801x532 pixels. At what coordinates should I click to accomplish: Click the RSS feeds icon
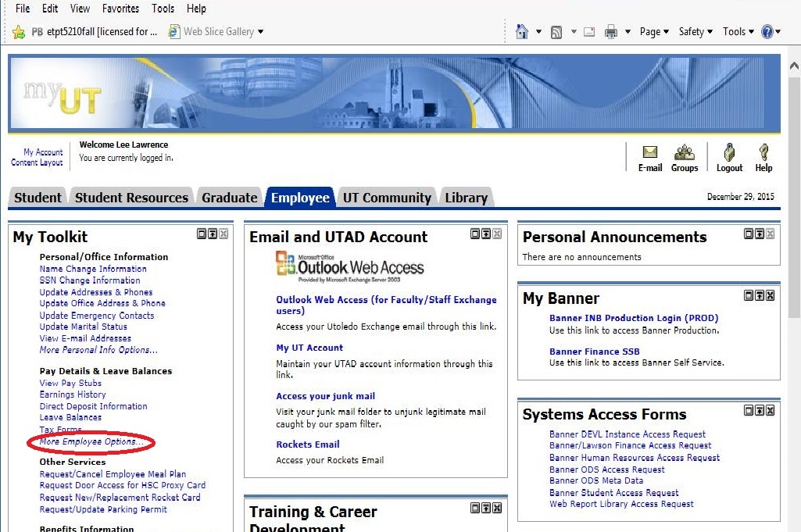point(556,32)
